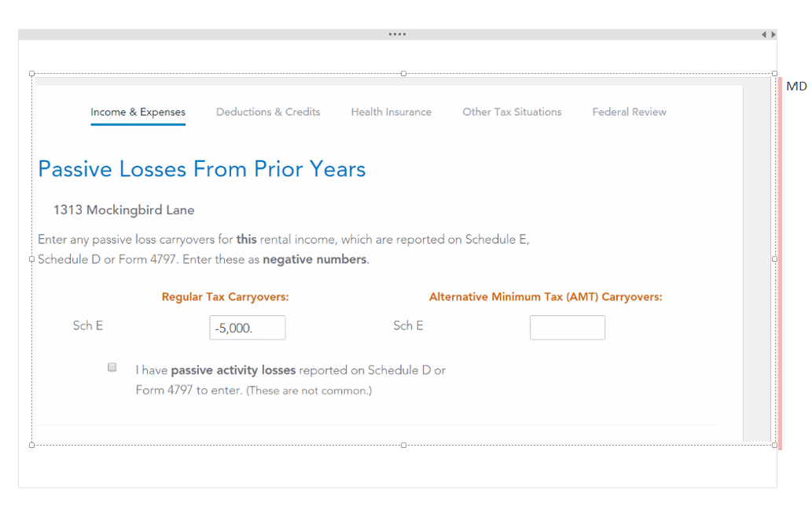Click the gray vertical scrollbar track
This screenshot has height=525, width=812.
coord(757,263)
